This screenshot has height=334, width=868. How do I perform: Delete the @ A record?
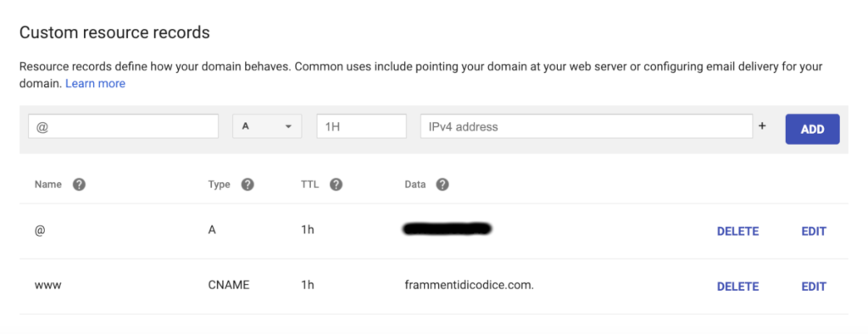tap(737, 231)
